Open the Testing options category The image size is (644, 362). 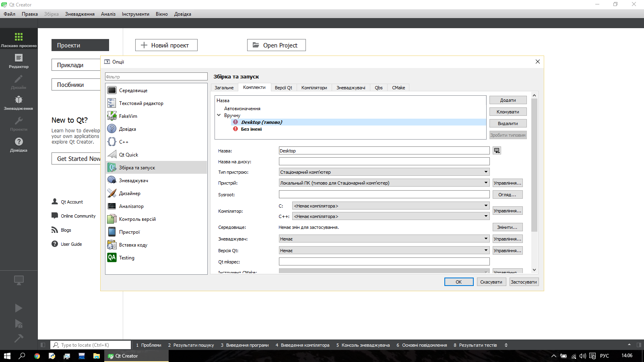pyautogui.click(x=126, y=258)
